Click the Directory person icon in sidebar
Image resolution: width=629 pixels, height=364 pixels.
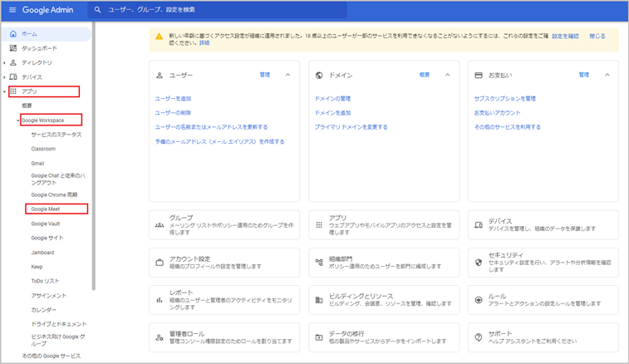coord(13,62)
